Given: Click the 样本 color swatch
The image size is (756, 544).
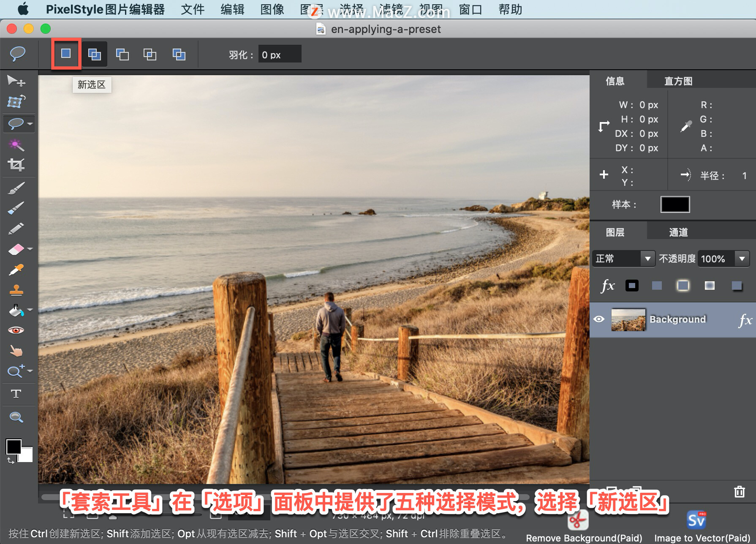Looking at the screenshot, I should (x=674, y=204).
